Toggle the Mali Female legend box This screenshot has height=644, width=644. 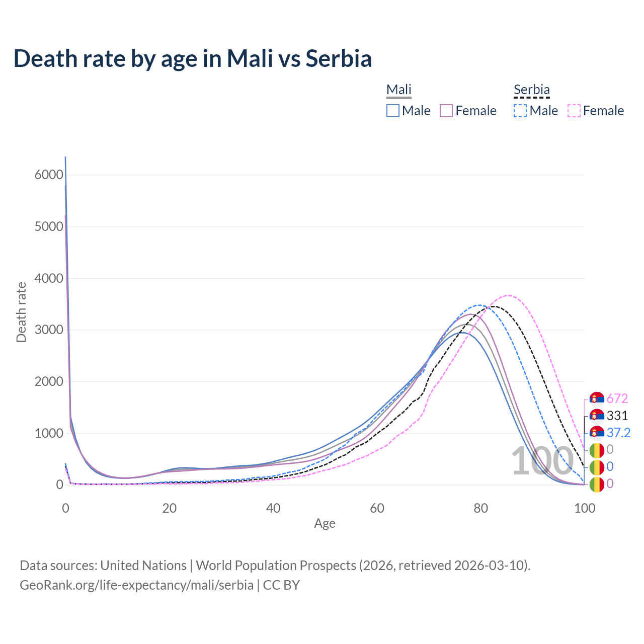pos(446,111)
